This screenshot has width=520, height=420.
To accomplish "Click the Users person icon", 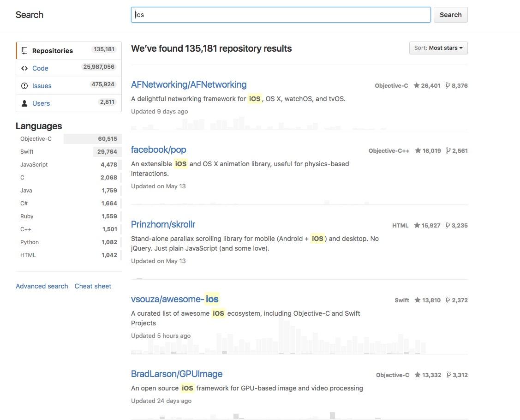I will (24, 103).
